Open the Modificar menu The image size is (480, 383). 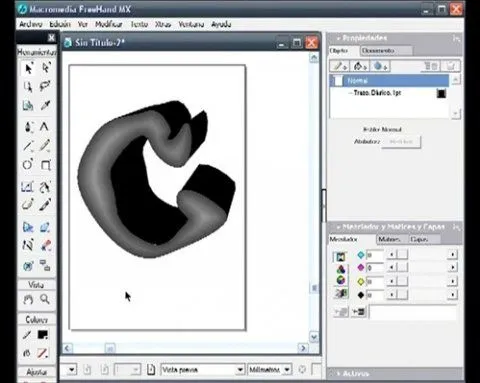(109, 24)
